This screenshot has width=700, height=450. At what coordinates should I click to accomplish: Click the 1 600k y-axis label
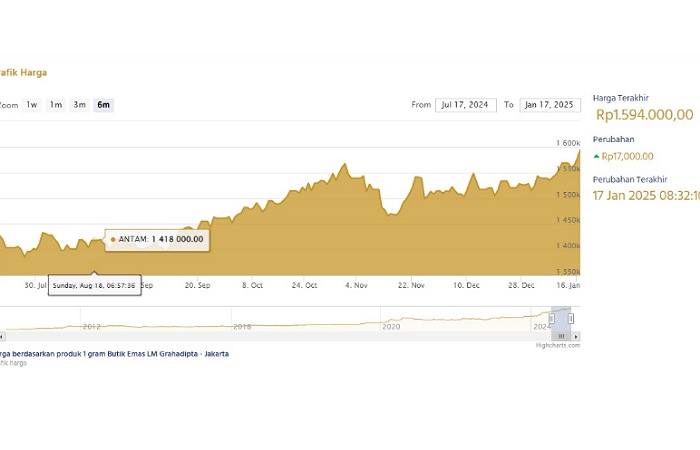(568, 143)
